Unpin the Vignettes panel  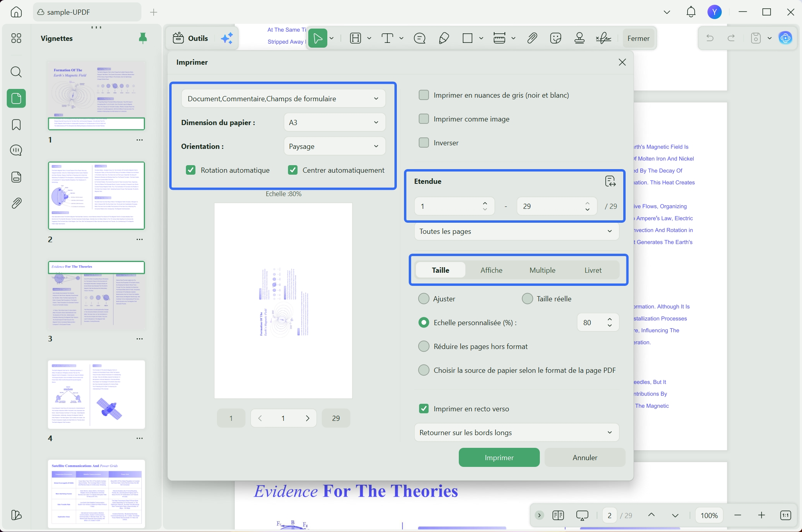[143, 38]
